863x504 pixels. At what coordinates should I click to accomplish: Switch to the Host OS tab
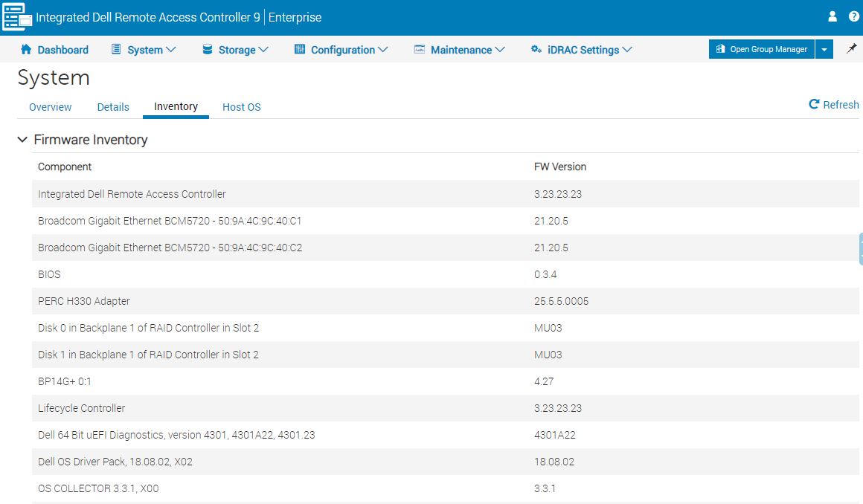pyautogui.click(x=242, y=107)
